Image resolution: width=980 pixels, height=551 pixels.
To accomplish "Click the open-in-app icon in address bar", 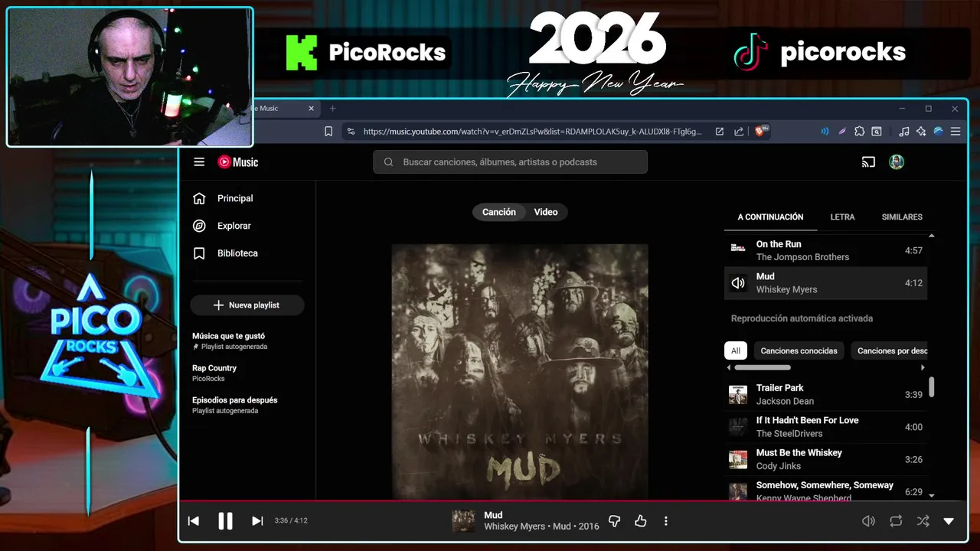I will pos(720,132).
